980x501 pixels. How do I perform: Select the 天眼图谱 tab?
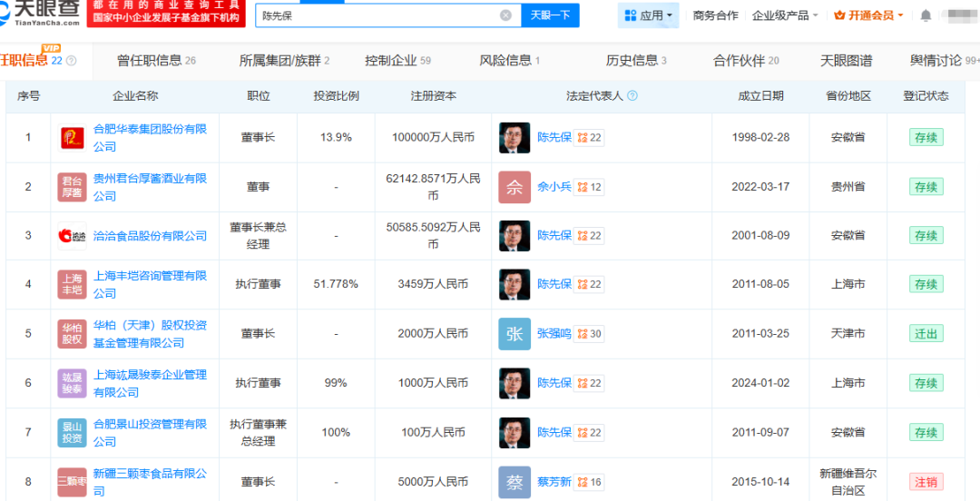[x=846, y=61]
